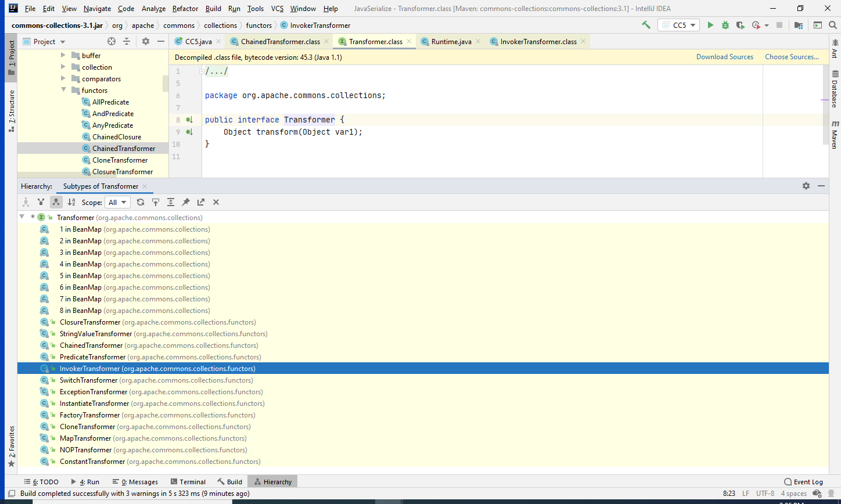Open the Terminal tool window tab
Screen dimensions: 841x504
[188, 482]
